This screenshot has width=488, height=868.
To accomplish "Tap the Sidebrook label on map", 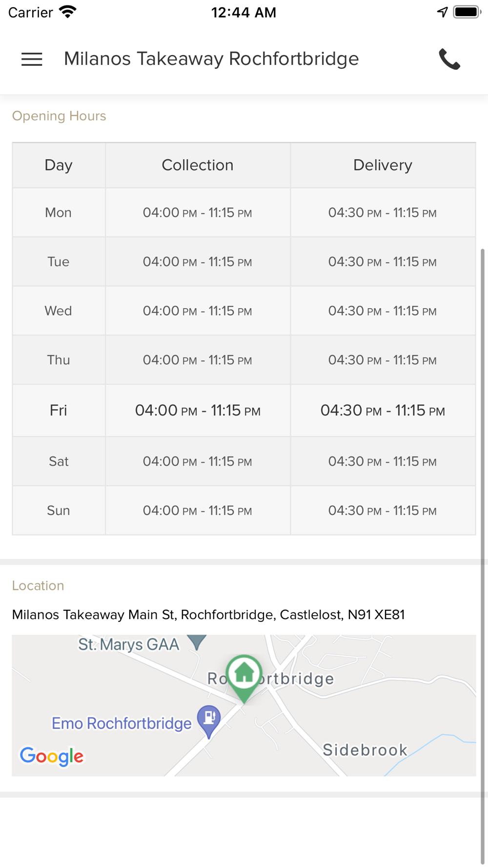I will (365, 750).
